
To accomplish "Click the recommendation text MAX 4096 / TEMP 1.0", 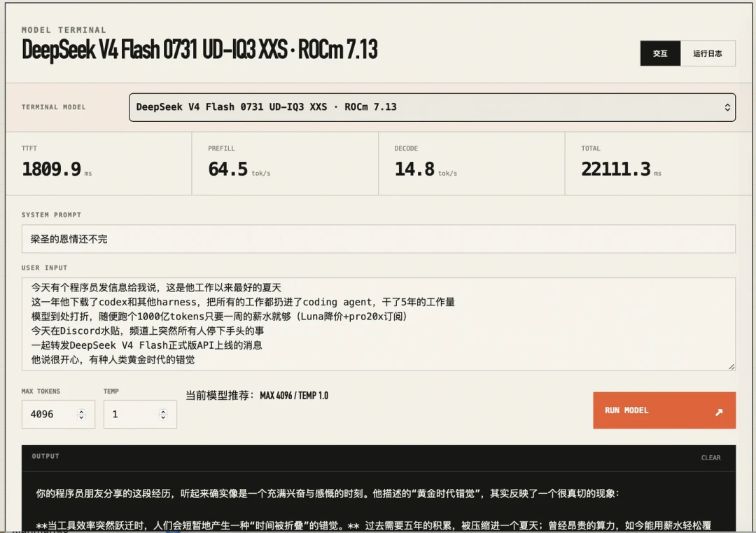I will pyautogui.click(x=294, y=396).
